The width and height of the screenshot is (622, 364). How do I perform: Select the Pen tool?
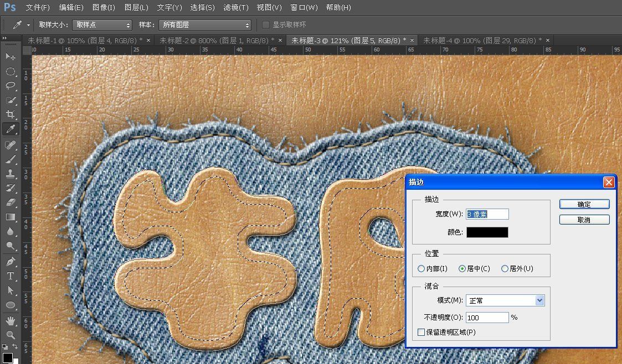[x=11, y=262]
